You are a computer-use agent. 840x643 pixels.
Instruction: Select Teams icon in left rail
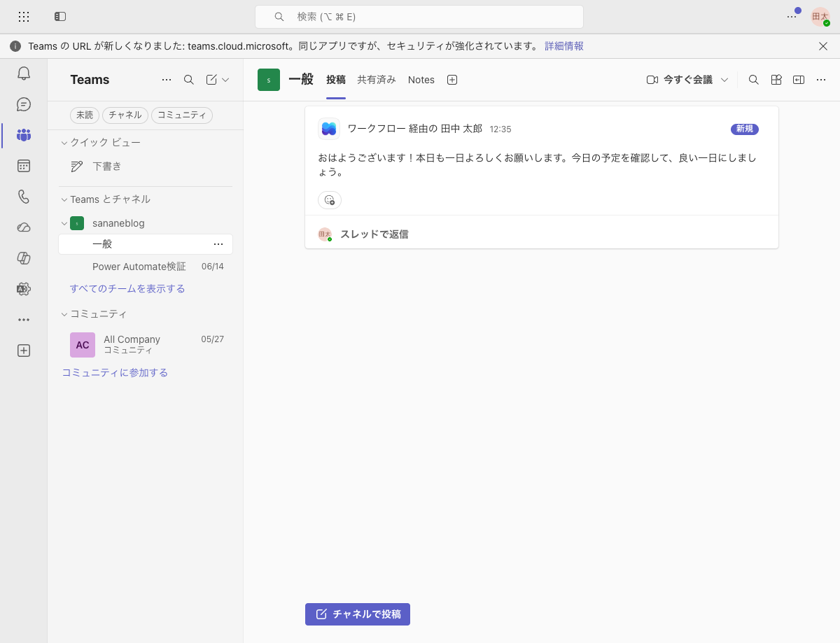pyautogui.click(x=24, y=135)
